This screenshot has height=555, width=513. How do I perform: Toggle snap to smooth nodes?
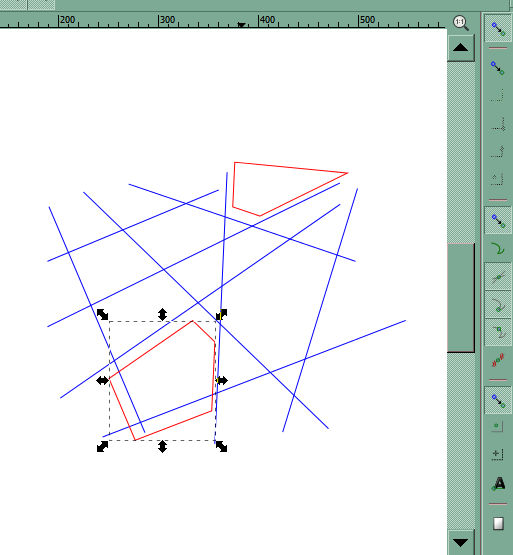pos(498,332)
